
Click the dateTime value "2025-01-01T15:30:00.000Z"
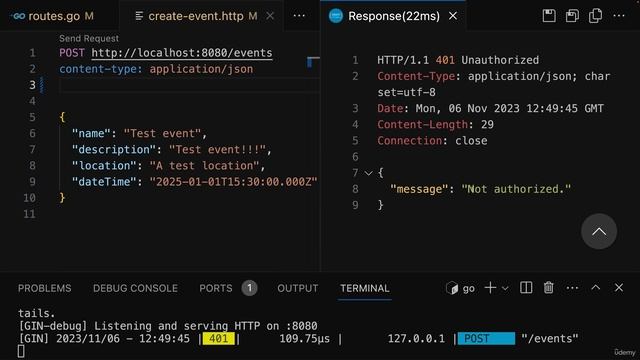click(x=233, y=182)
